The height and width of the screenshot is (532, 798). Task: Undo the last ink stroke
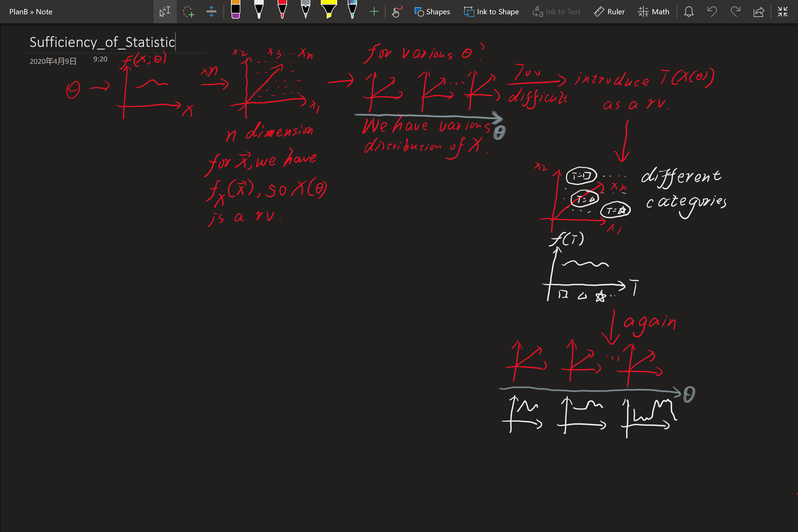tap(712, 11)
